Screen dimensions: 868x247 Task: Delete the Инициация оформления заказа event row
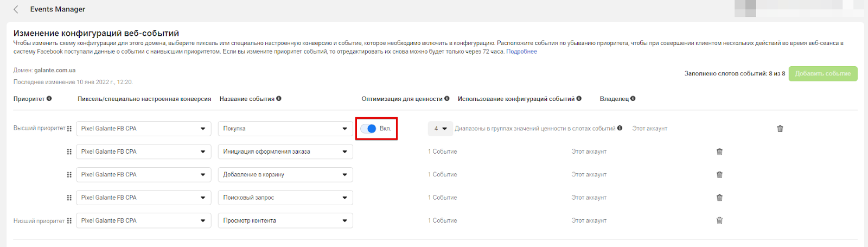(719, 152)
